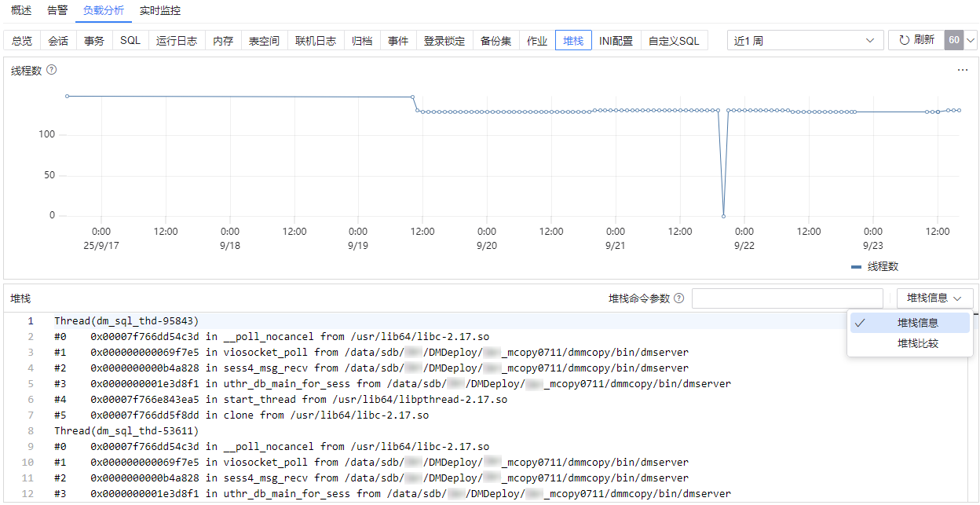Click line 1 Thread(dm_sql_thd-95843)
This screenshot has height=505, width=980.
(126, 321)
